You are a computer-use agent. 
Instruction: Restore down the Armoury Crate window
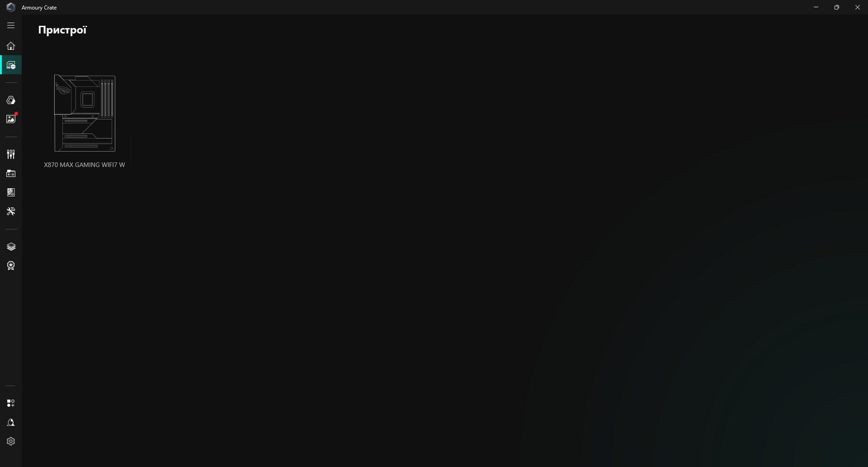[837, 7]
